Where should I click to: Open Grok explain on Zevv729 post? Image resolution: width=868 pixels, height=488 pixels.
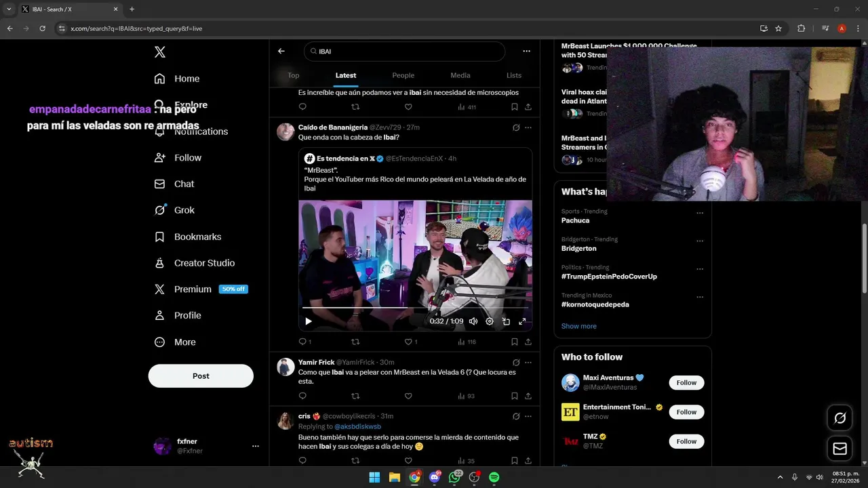(516, 127)
